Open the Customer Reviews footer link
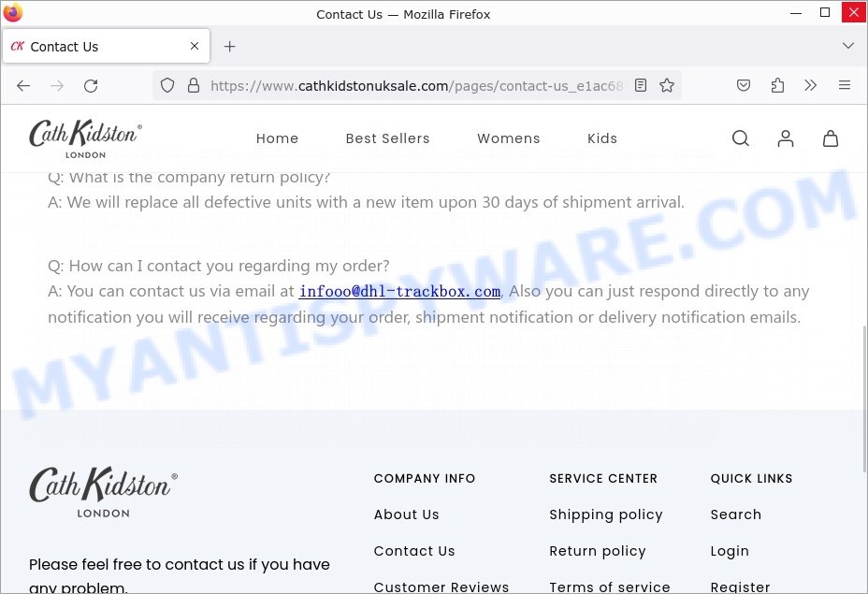This screenshot has height=594, width=868. [x=441, y=587]
